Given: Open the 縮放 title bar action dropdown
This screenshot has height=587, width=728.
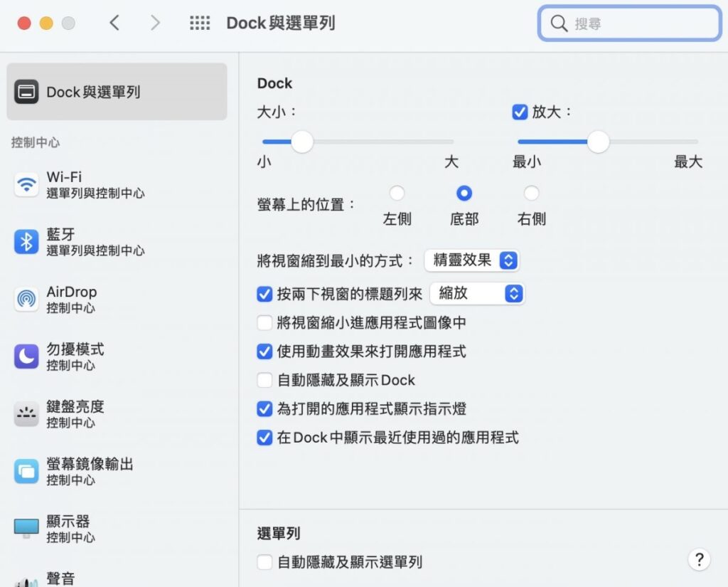Looking at the screenshot, I should coord(477,294).
